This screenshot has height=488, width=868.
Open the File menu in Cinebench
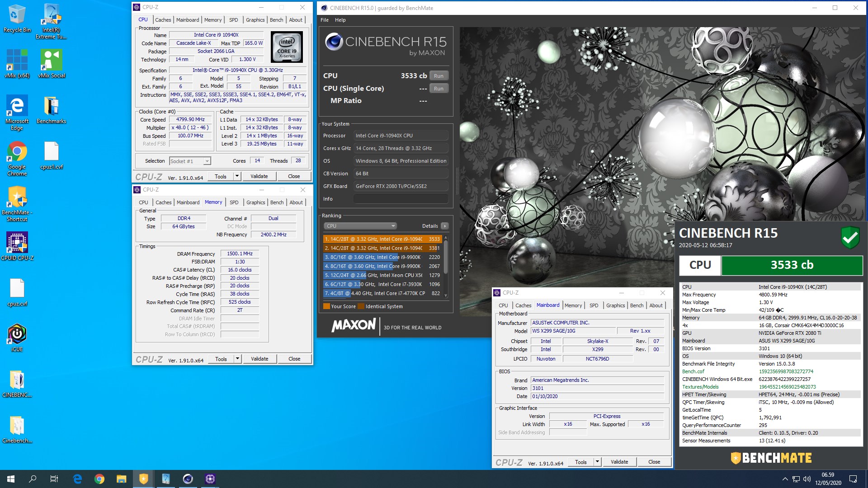325,20
